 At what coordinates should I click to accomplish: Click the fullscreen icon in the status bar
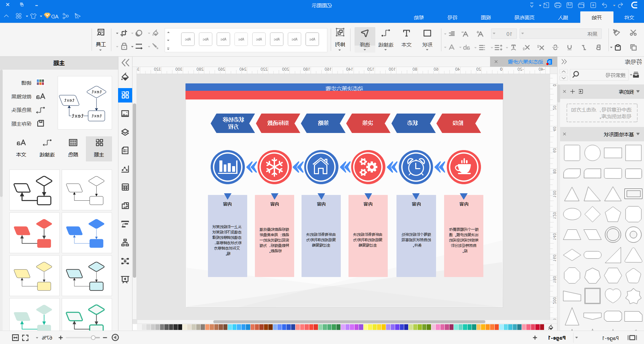[x=25, y=338]
